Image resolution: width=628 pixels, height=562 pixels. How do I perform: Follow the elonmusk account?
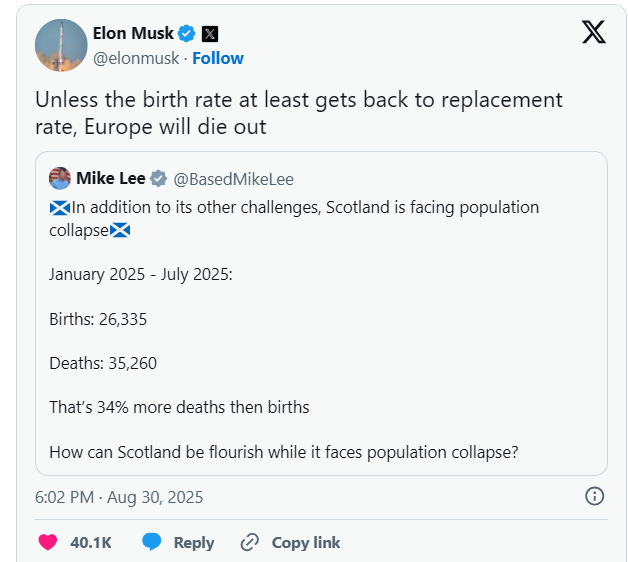coord(218,58)
